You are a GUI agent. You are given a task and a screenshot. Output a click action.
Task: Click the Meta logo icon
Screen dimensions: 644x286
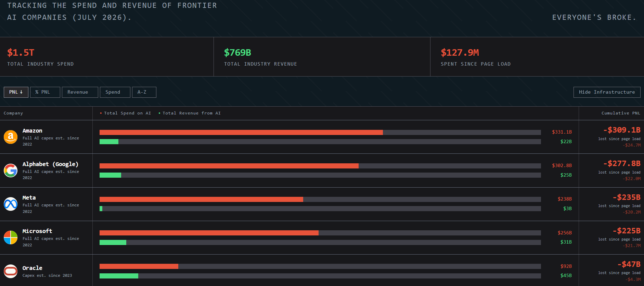point(11,204)
